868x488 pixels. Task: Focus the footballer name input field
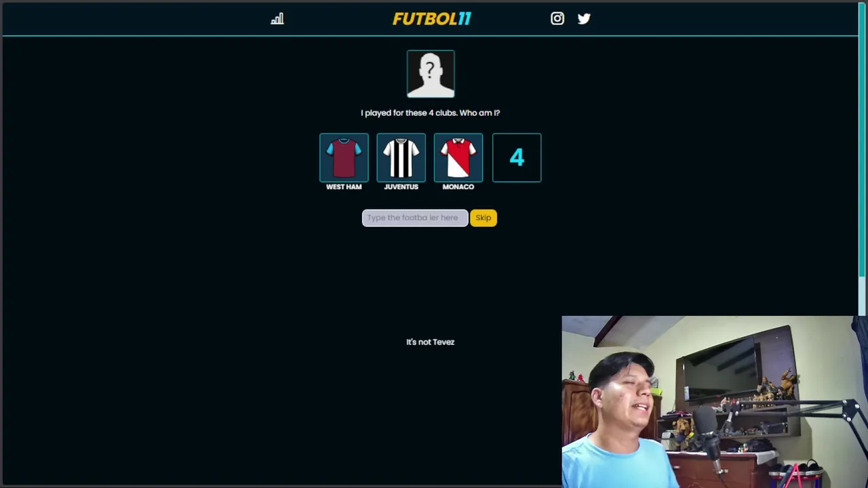click(415, 218)
